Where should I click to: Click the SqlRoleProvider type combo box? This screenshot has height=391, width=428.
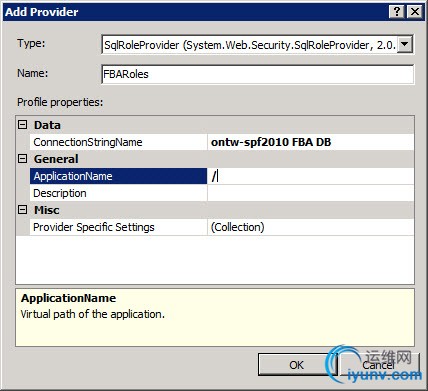click(x=257, y=44)
